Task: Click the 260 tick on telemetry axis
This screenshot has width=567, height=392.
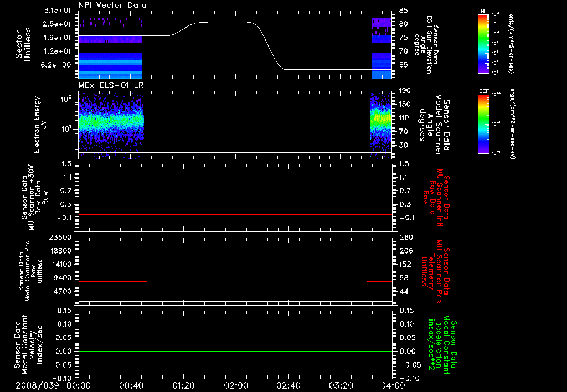Action: coord(406,238)
